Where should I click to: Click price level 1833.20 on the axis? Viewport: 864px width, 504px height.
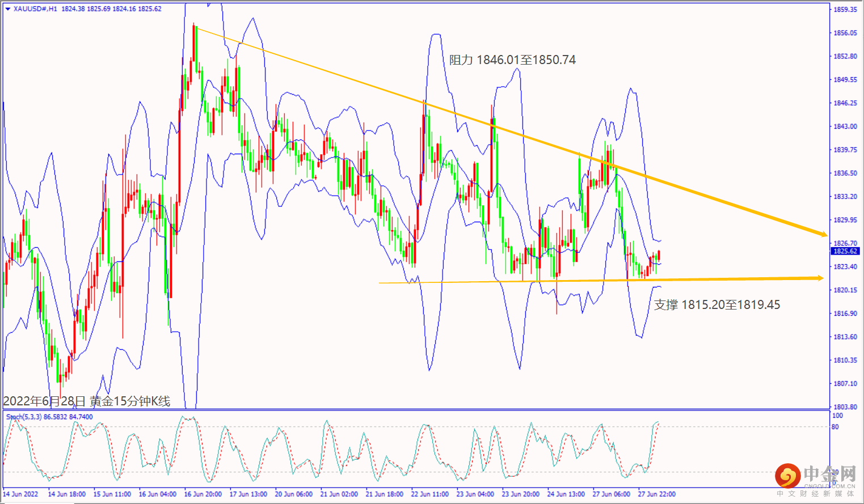click(x=845, y=197)
